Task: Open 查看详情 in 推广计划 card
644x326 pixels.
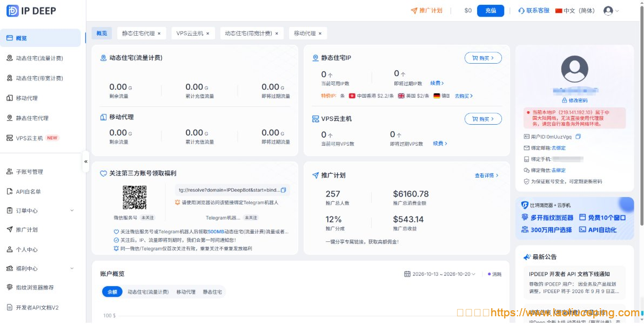Action: (487, 175)
